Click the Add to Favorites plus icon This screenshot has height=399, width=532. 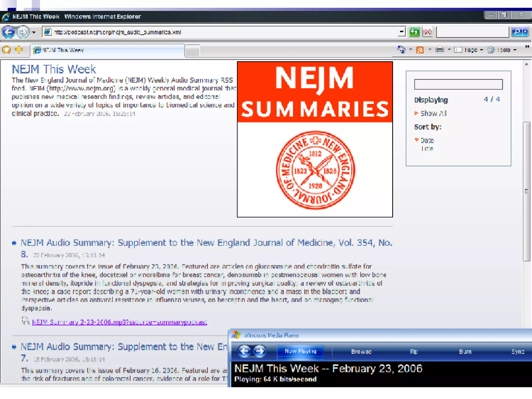point(19,49)
